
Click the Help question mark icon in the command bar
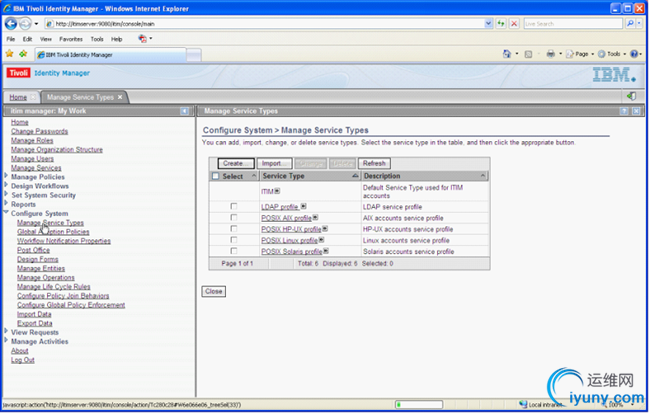(x=634, y=54)
